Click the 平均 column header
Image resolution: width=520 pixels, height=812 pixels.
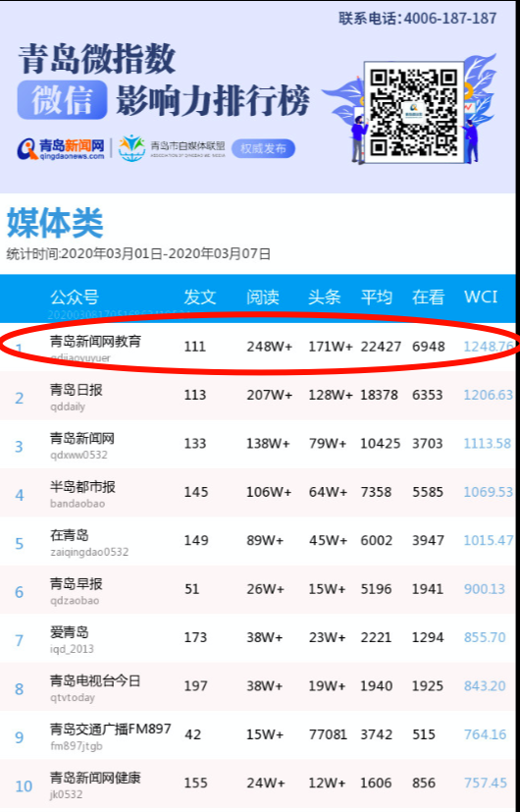(377, 298)
